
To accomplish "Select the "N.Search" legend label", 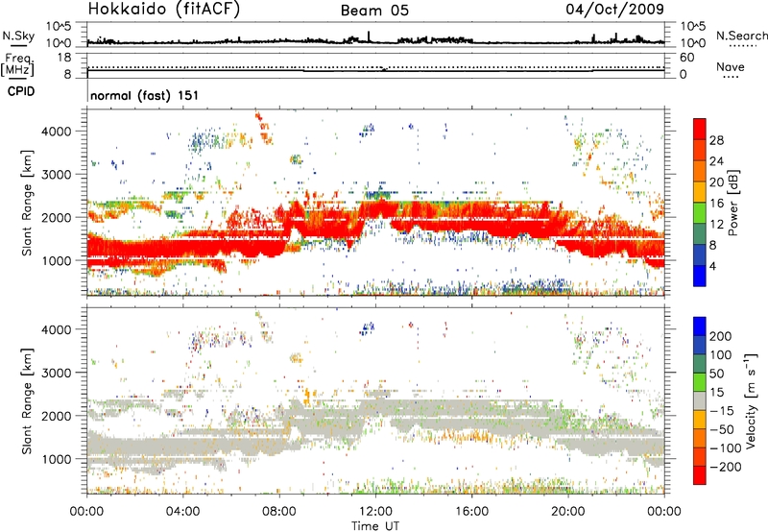I will click(742, 36).
